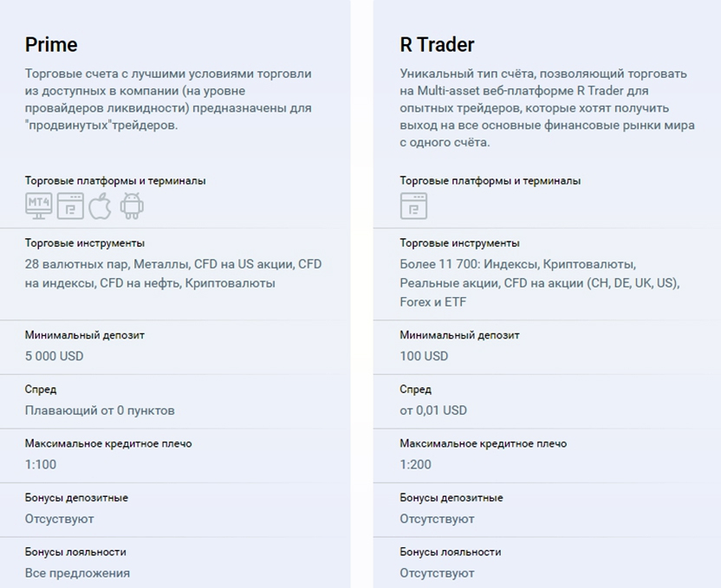Click the Prime account description paragraph
Viewport: 721px width, 588px height.
coord(168,100)
